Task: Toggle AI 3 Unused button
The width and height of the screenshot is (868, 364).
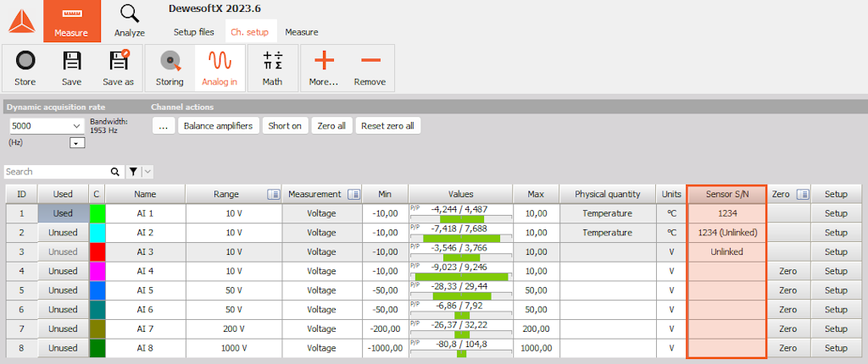Action: 63,251
